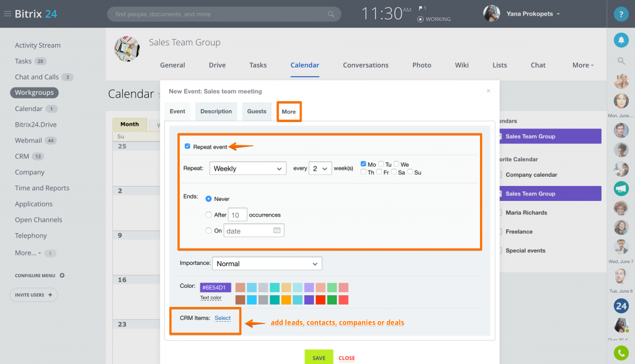The width and height of the screenshot is (635, 364).
Task: Expand the More... item in left menu
Action: (27, 252)
